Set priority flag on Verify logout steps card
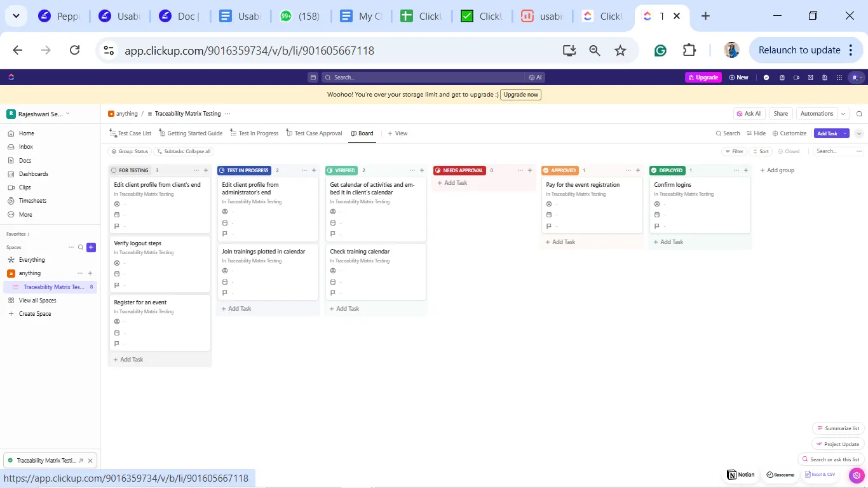The image size is (868, 488). click(117, 285)
